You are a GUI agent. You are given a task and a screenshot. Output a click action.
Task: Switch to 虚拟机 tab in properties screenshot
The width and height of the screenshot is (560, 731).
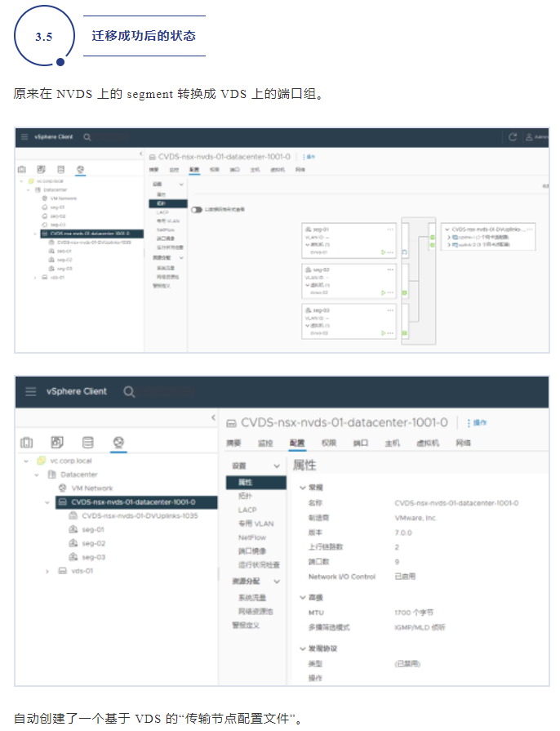tap(428, 443)
